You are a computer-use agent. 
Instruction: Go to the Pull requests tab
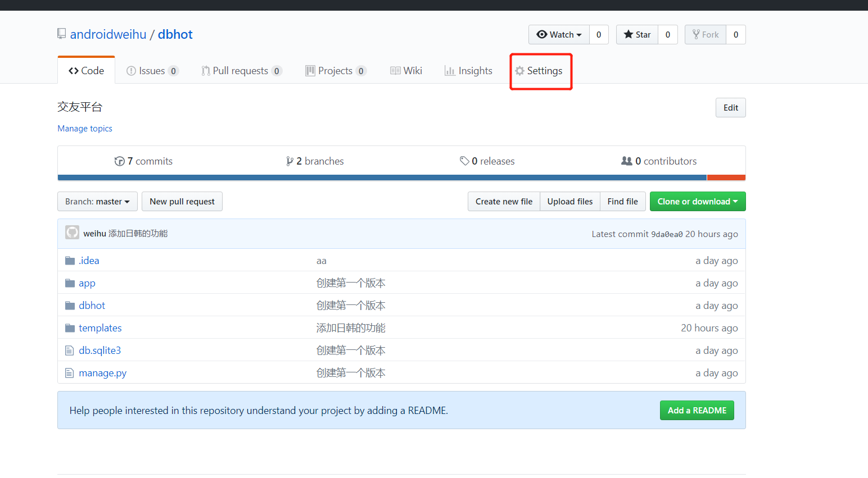[242, 71]
